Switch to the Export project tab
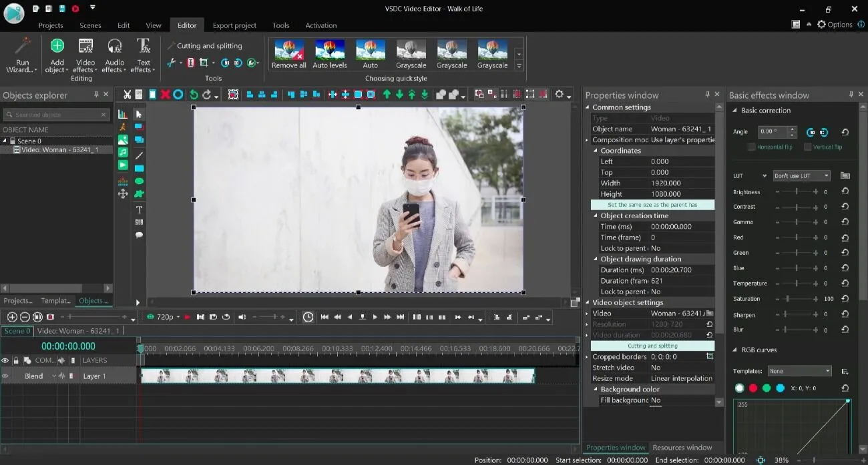Image resolution: width=868 pixels, height=465 pixels. click(234, 25)
